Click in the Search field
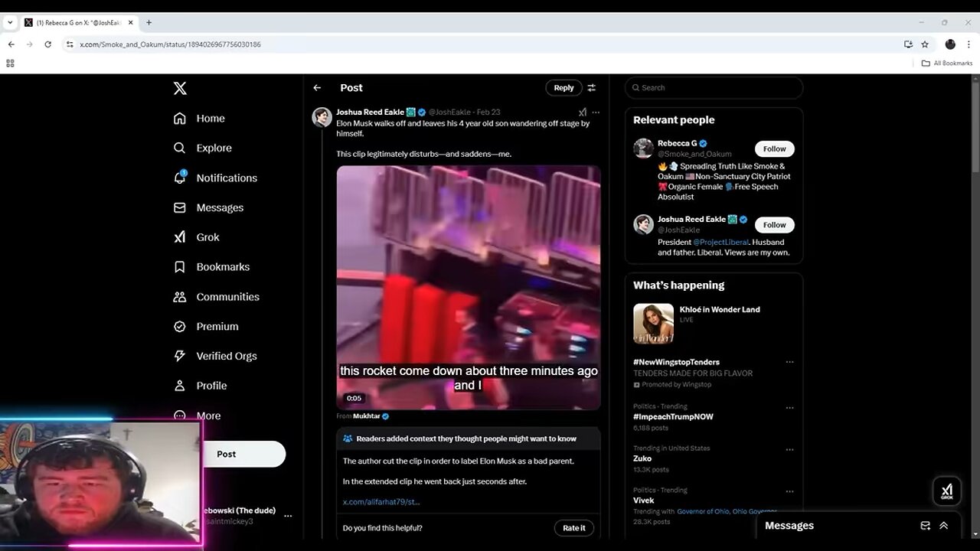Viewport: 980px width, 551px height. coord(714,88)
